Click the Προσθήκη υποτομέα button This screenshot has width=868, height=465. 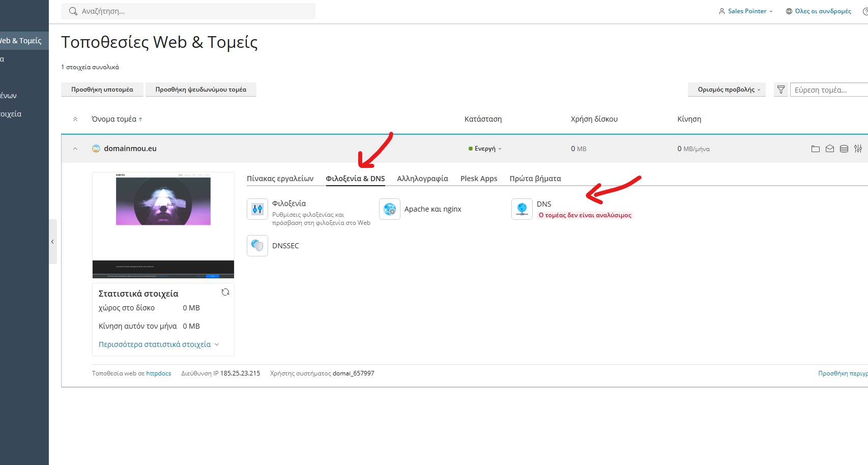(x=102, y=90)
